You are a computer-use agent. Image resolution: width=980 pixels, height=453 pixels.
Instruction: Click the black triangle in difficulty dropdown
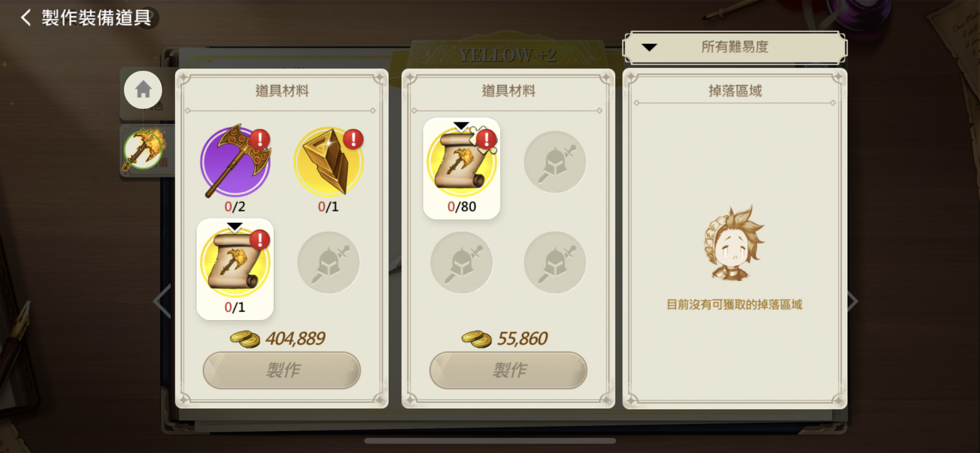click(x=649, y=47)
